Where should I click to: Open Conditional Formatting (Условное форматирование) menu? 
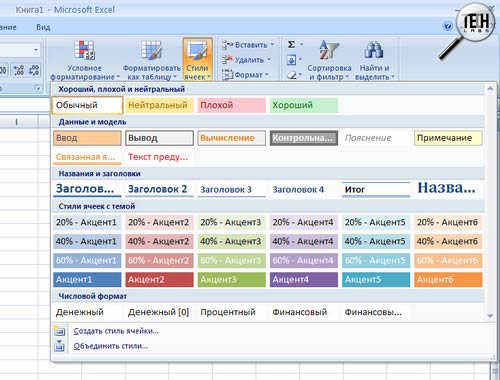[85, 60]
